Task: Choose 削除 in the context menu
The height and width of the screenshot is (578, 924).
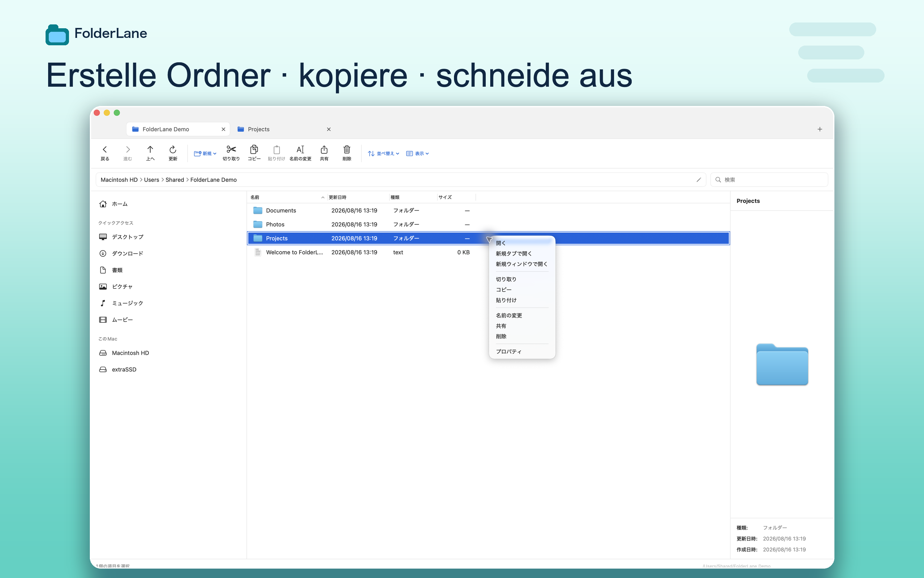Action: tap(522, 337)
